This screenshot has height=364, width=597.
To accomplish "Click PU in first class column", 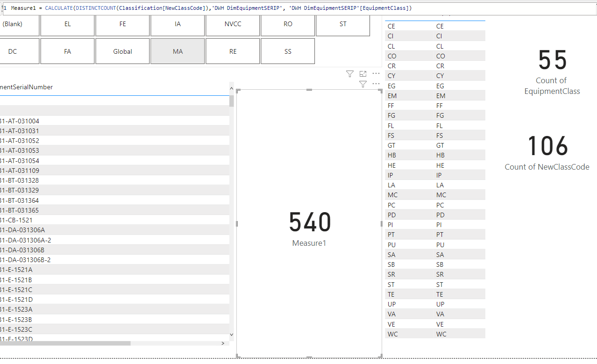I will coord(392,245).
